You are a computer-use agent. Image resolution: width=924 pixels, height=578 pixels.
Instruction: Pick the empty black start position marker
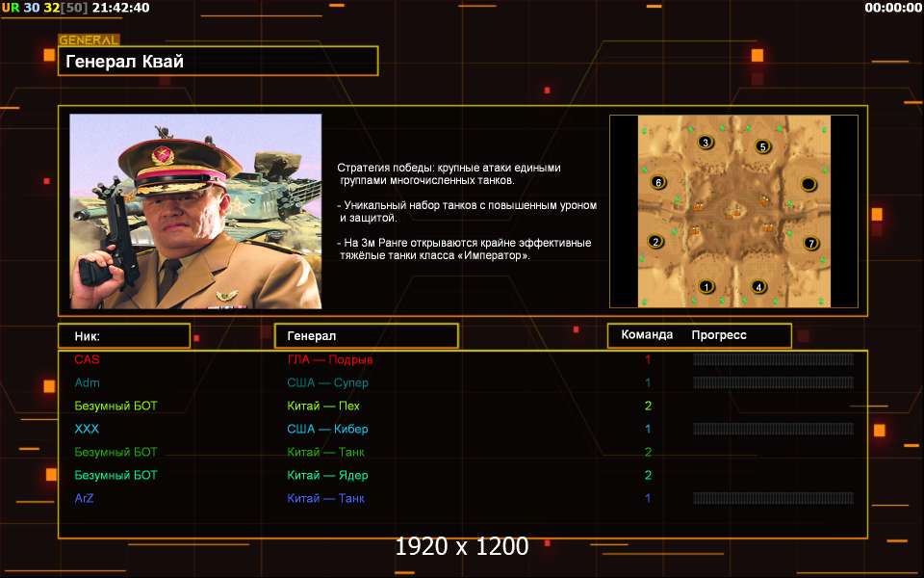pyautogui.click(x=809, y=184)
